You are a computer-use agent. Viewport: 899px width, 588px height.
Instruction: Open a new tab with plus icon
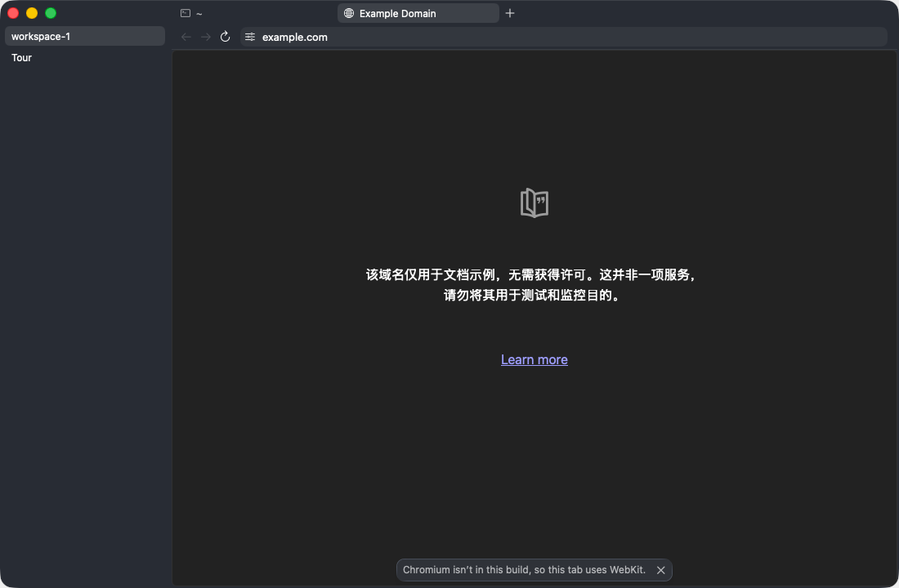[510, 13]
